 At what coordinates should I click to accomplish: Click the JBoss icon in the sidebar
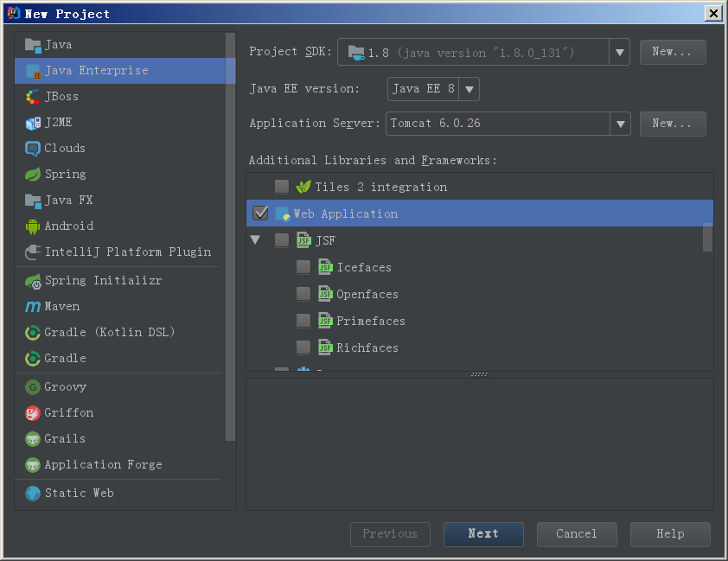click(x=33, y=96)
